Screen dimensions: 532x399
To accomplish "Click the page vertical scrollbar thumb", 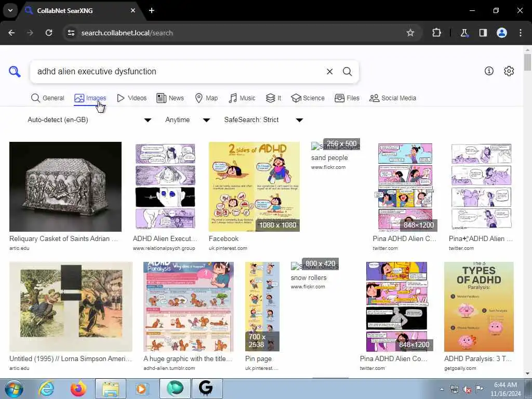I will click(x=527, y=62).
